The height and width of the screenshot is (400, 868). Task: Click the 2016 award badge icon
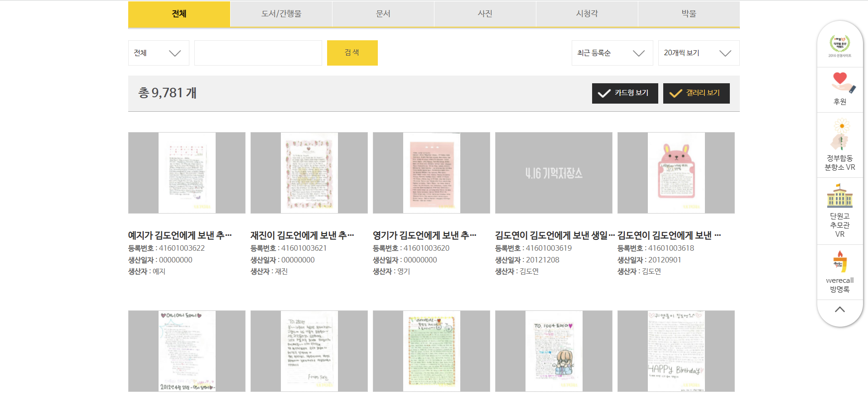coord(840,44)
